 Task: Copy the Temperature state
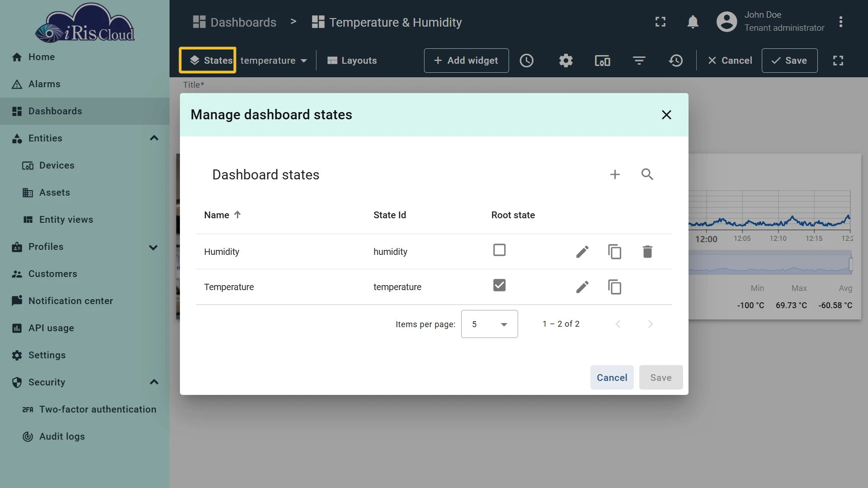tap(615, 287)
